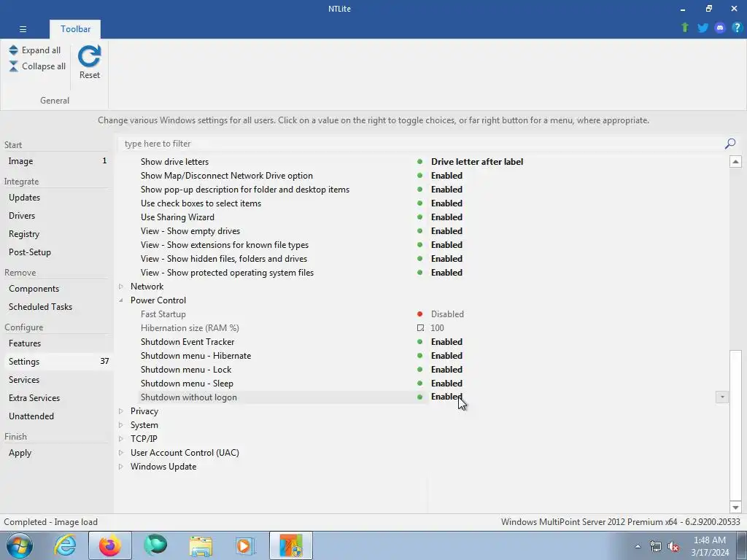Click the network tray icon

coord(656,546)
